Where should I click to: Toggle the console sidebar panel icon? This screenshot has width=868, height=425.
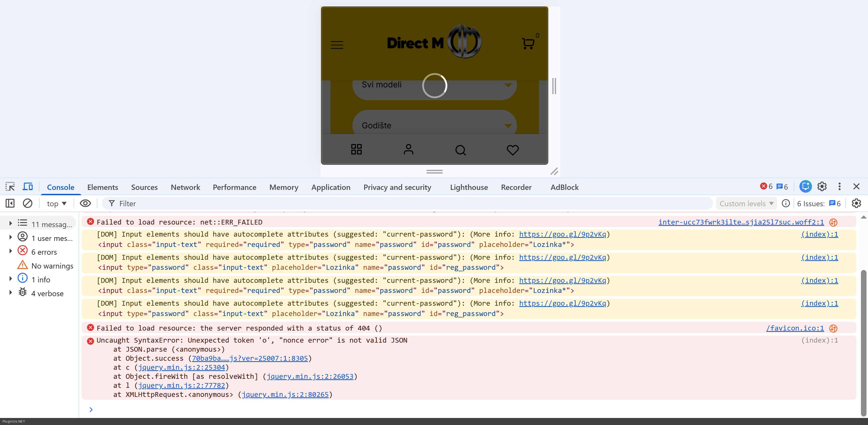point(10,203)
